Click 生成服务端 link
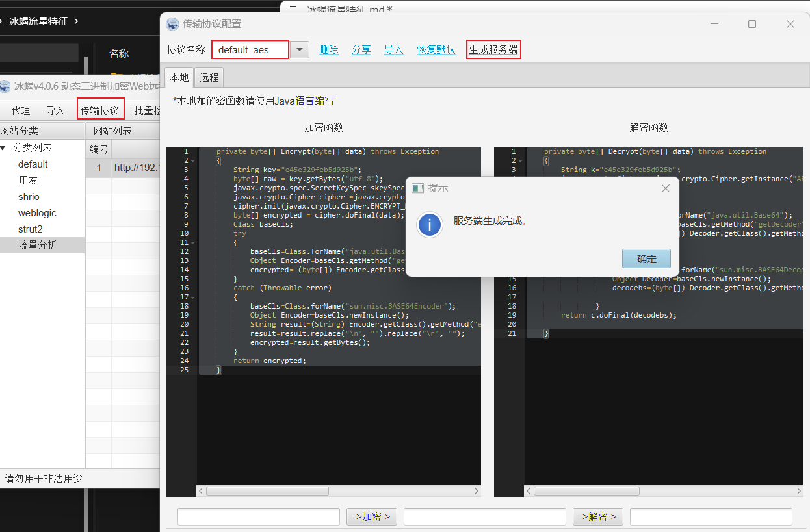This screenshot has height=532, width=810. pos(493,50)
